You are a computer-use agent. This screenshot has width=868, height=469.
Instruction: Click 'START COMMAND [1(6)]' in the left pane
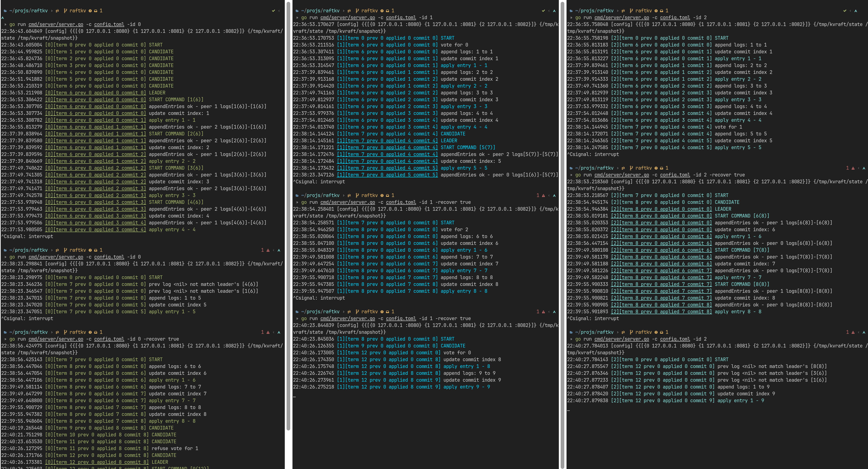[x=176, y=100]
